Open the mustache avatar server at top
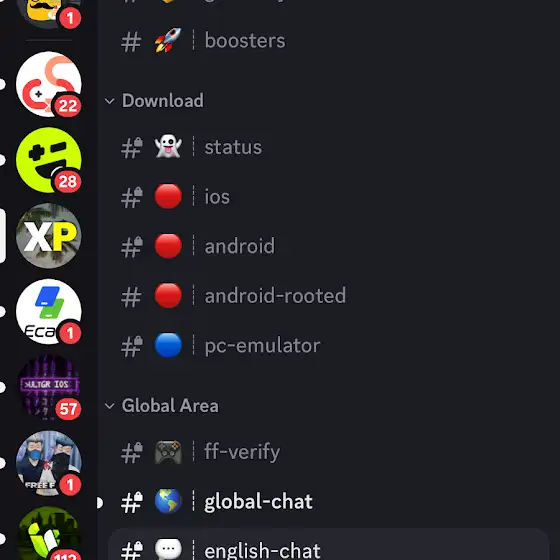 point(49,11)
